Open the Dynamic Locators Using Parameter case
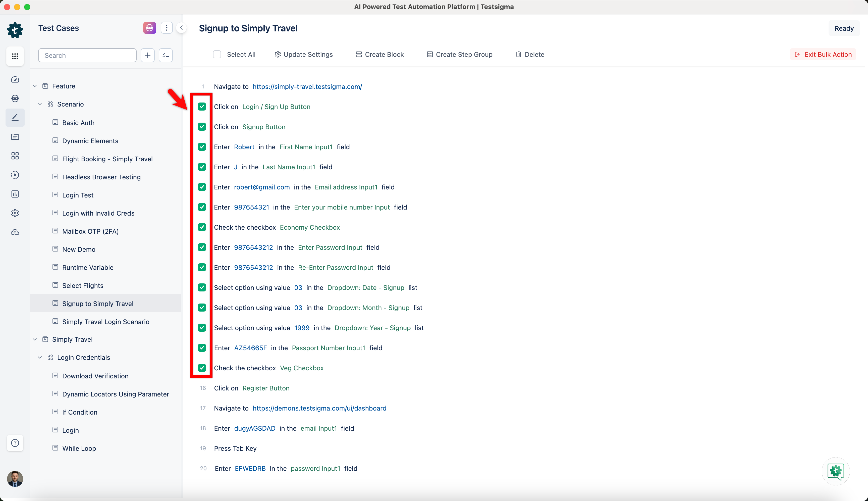Image resolution: width=868 pixels, height=501 pixels. coord(116,394)
